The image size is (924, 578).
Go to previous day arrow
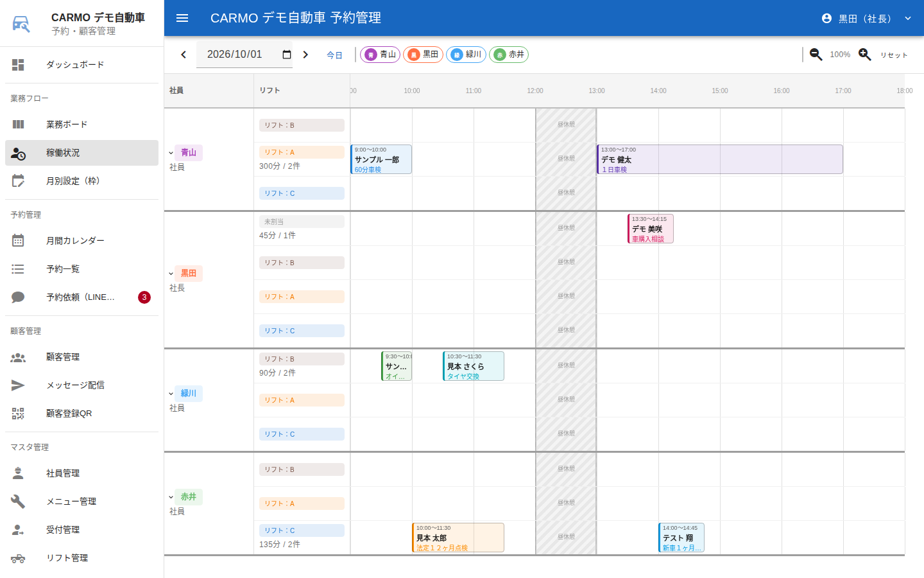[x=184, y=55]
